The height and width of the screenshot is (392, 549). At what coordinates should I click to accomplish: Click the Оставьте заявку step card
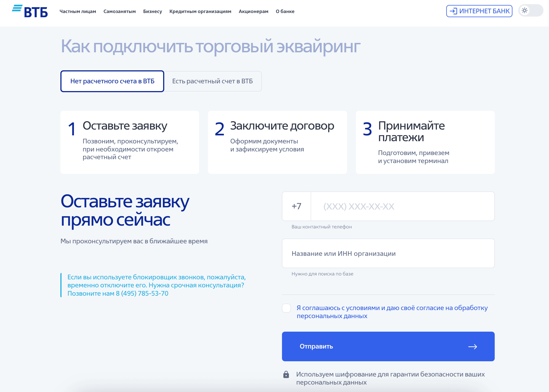tap(130, 142)
